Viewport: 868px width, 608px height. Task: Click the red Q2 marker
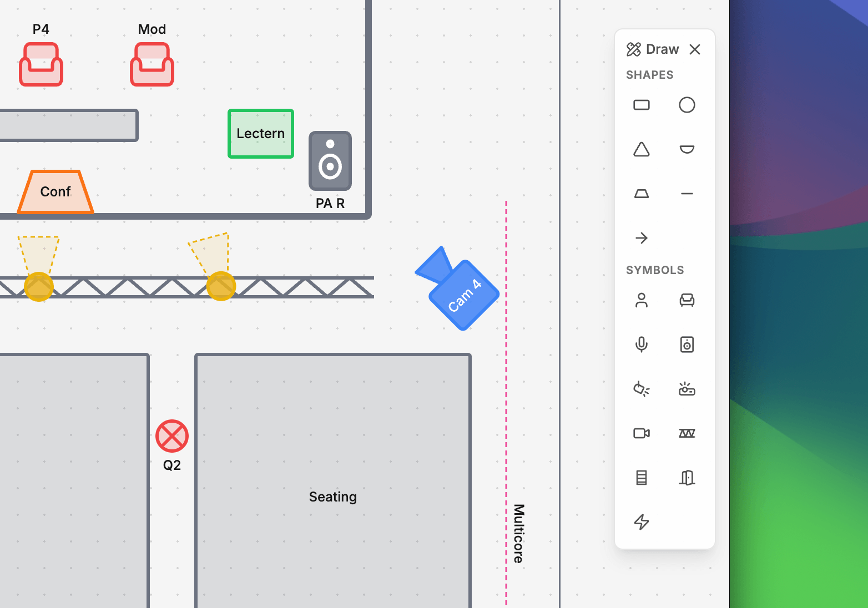tap(172, 436)
